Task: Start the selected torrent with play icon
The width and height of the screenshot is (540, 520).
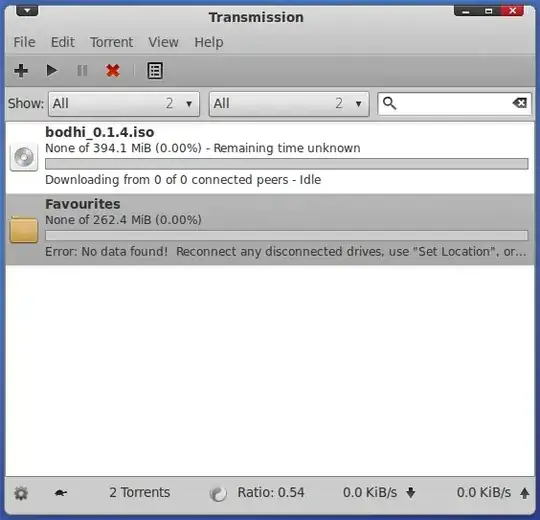Action: [x=52, y=71]
